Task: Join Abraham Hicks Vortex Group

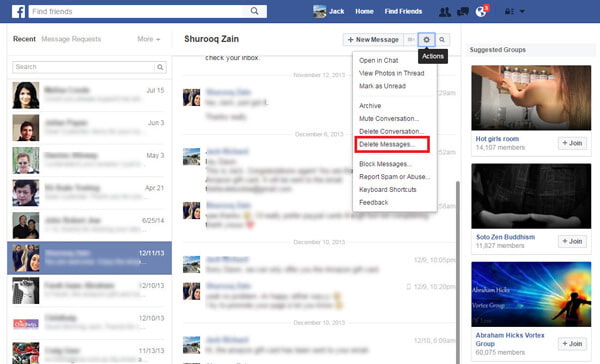Action: (572, 344)
